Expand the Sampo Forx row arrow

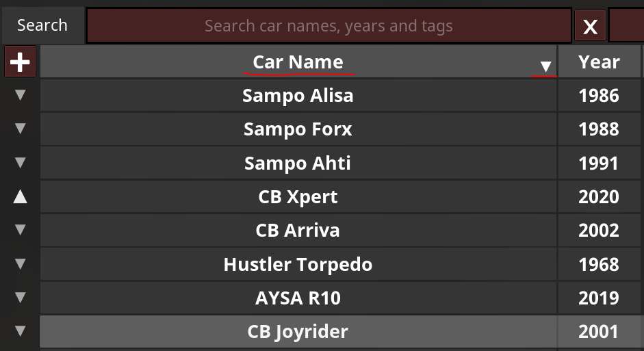[x=20, y=129]
